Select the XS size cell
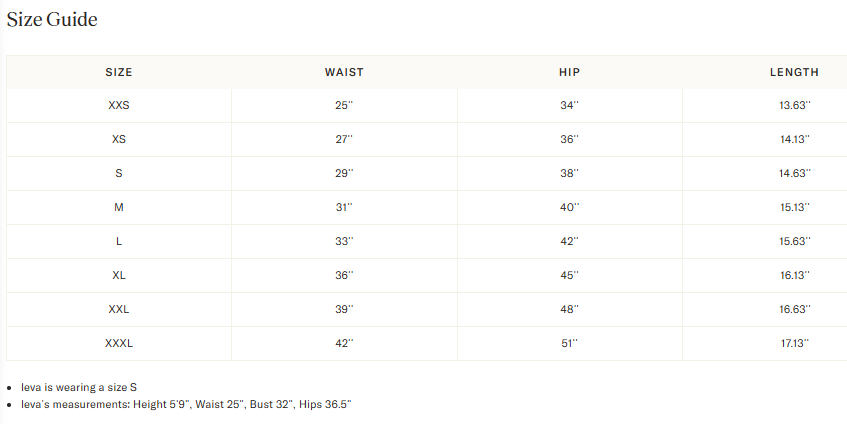This screenshot has width=847, height=424. [119, 139]
